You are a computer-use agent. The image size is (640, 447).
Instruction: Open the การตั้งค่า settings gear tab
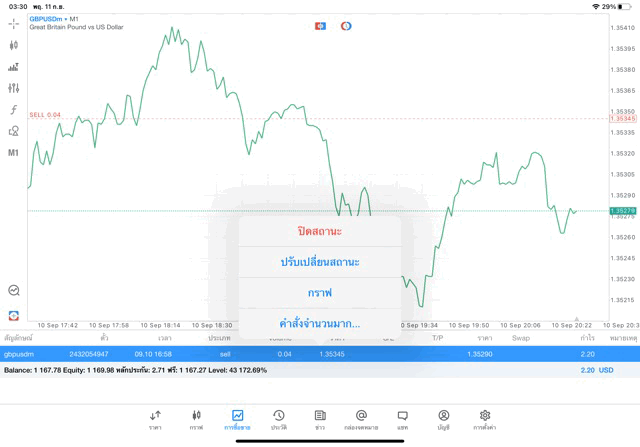(485, 418)
